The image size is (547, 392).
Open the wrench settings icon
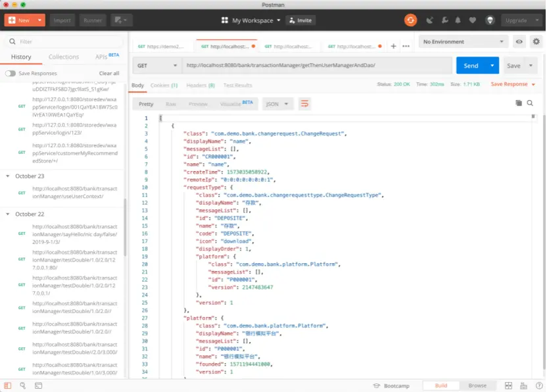(x=444, y=20)
